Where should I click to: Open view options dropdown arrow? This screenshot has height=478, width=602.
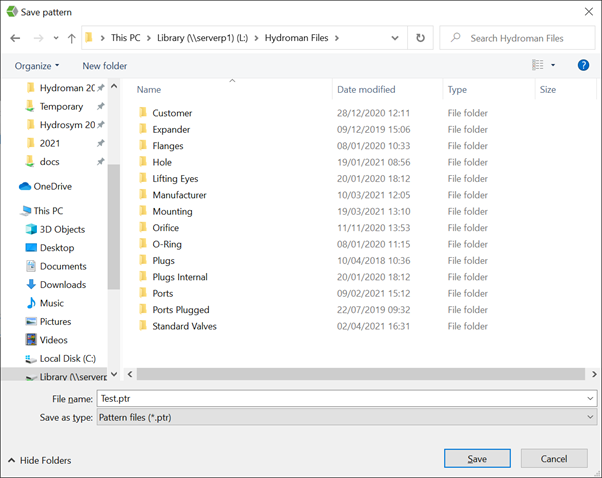(553, 65)
